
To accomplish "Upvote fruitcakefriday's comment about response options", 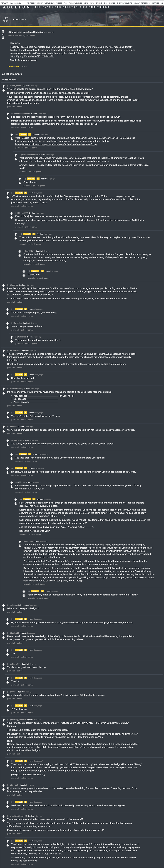I will click(4, 389).
